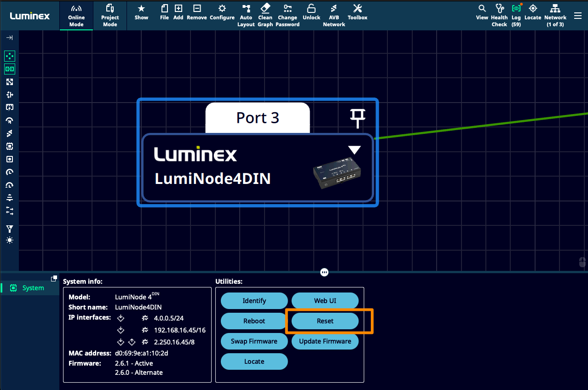Click the Update Firmware button
The height and width of the screenshot is (390, 588).
coord(325,341)
